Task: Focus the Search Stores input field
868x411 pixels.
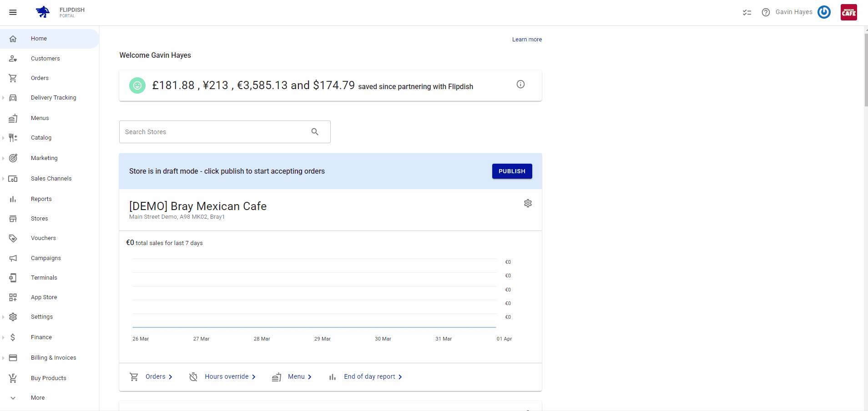Action: (225, 132)
